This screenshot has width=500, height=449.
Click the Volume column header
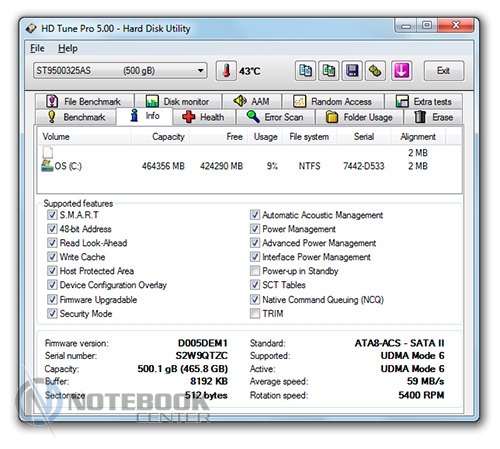84,137
